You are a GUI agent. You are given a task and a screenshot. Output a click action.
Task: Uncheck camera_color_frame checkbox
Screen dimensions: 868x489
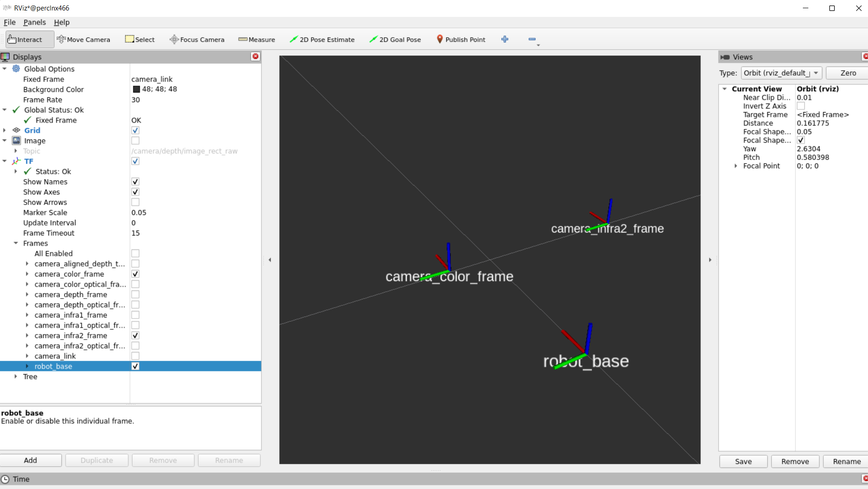coord(135,274)
